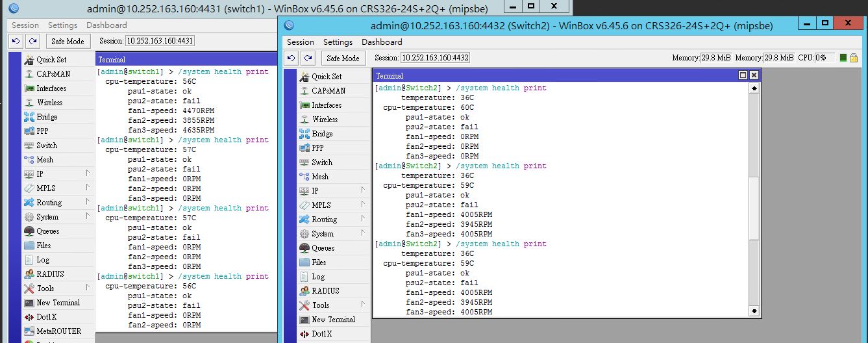Expand Routing submenu arrow in Switch2 sidebar
Screen dimensions: 868x343
[x=363, y=219]
